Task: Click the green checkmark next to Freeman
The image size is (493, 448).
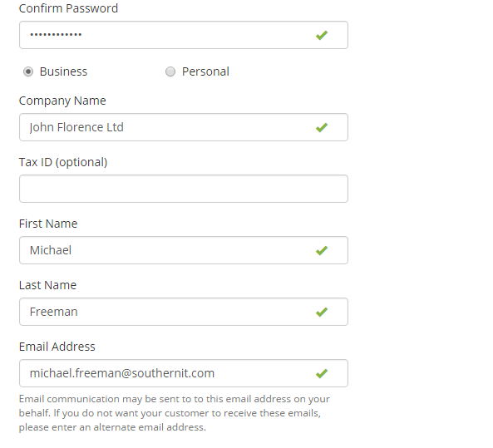Action: coord(322,312)
